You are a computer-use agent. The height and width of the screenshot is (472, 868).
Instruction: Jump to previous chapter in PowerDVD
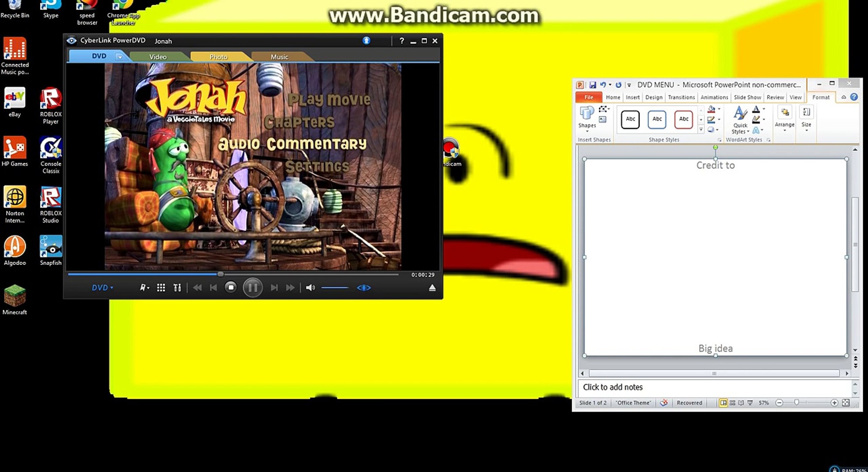[213, 288]
